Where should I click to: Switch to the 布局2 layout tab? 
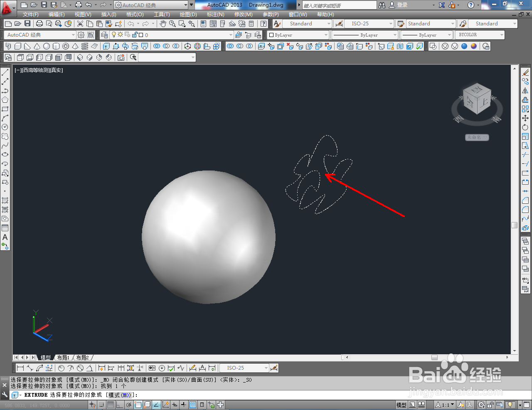pos(82,358)
